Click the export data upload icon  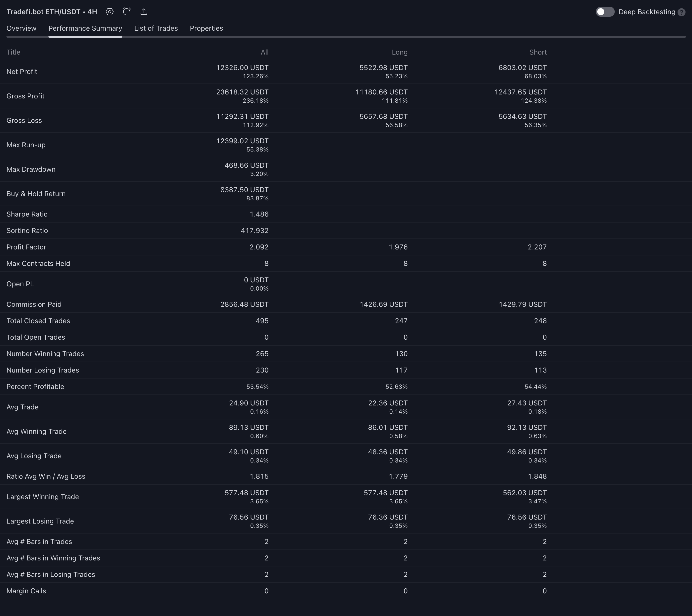tap(144, 12)
